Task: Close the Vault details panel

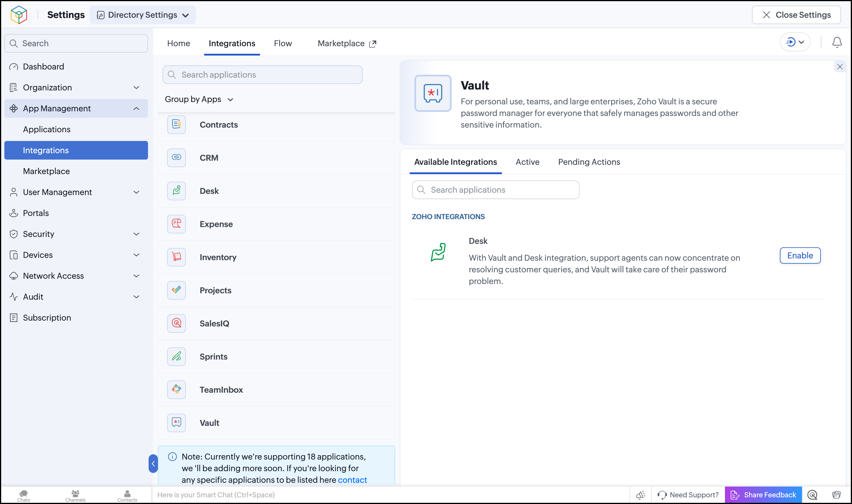Action: click(x=840, y=67)
